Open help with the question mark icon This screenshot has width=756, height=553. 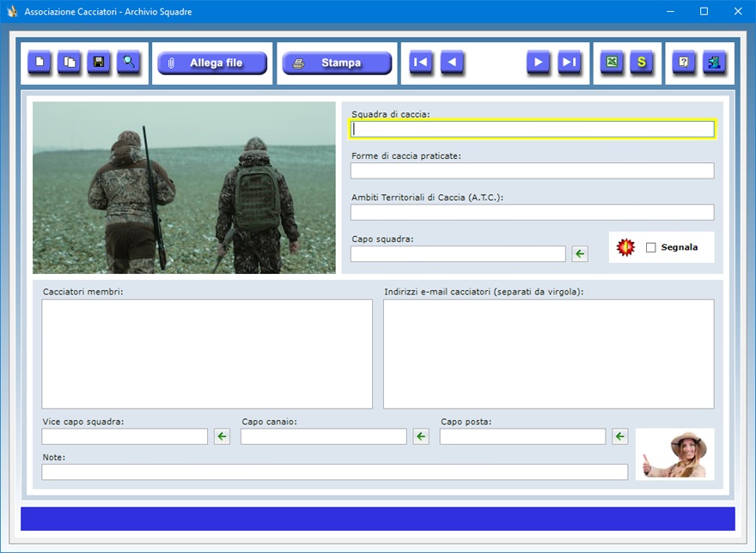coord(684,62)
